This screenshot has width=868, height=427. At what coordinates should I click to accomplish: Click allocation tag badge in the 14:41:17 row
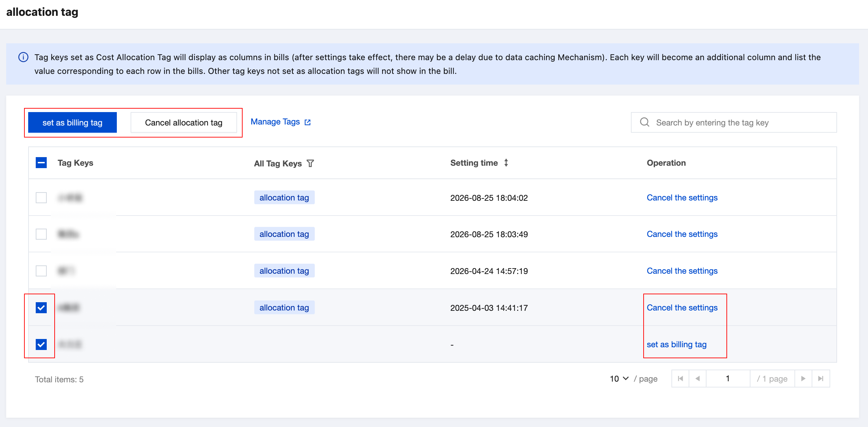(x=284, y=308)
